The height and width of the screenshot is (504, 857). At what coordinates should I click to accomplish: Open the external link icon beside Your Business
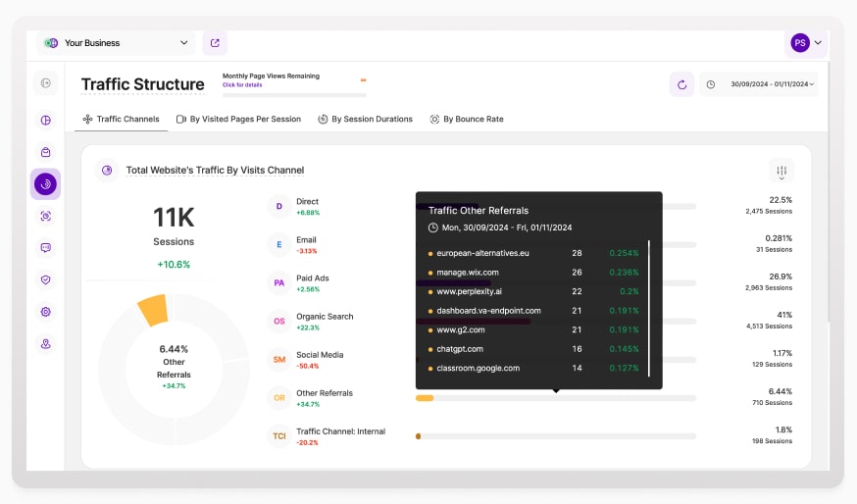215,43
